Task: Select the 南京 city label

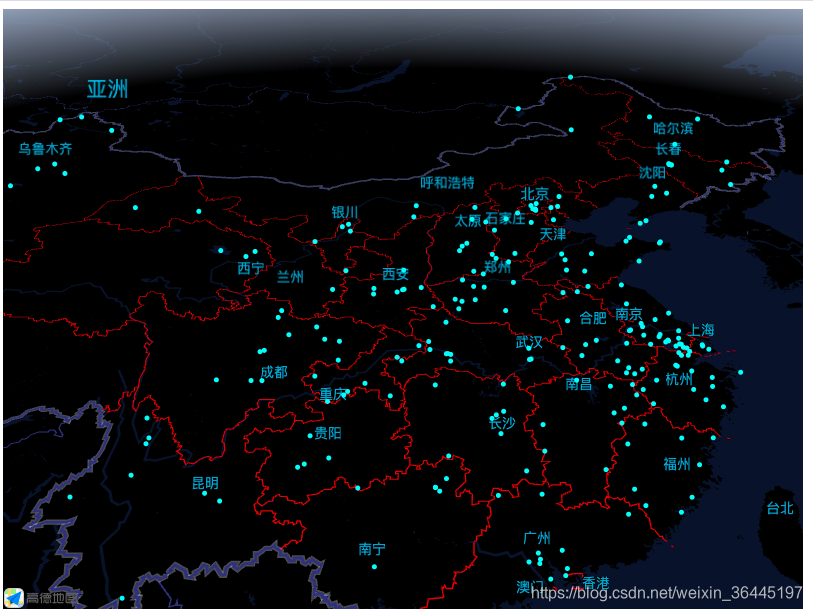Action: (x=629, y=314)
